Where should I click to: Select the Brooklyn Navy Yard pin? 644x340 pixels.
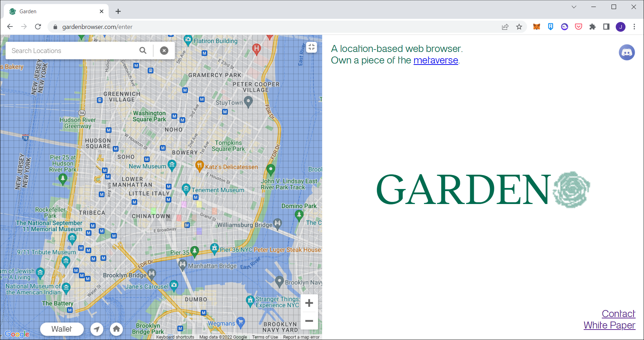tap(279, 281)
